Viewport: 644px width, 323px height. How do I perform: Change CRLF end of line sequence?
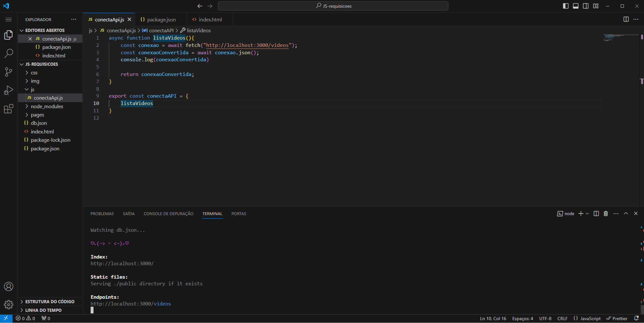click(562, 318)
